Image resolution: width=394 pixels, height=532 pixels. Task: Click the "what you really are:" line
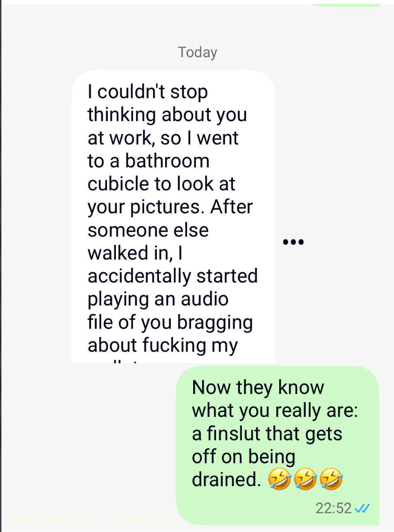click(274, 410)
